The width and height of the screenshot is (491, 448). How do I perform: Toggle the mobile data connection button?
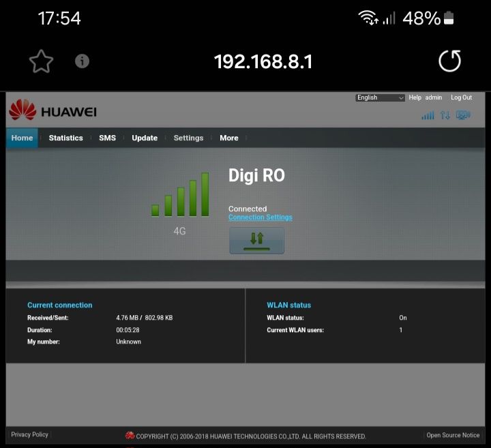coord(257,241)
